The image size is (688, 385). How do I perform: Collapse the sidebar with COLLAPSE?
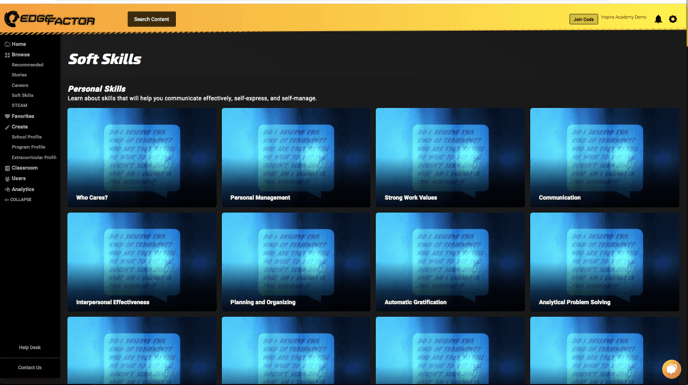[18, 199]
